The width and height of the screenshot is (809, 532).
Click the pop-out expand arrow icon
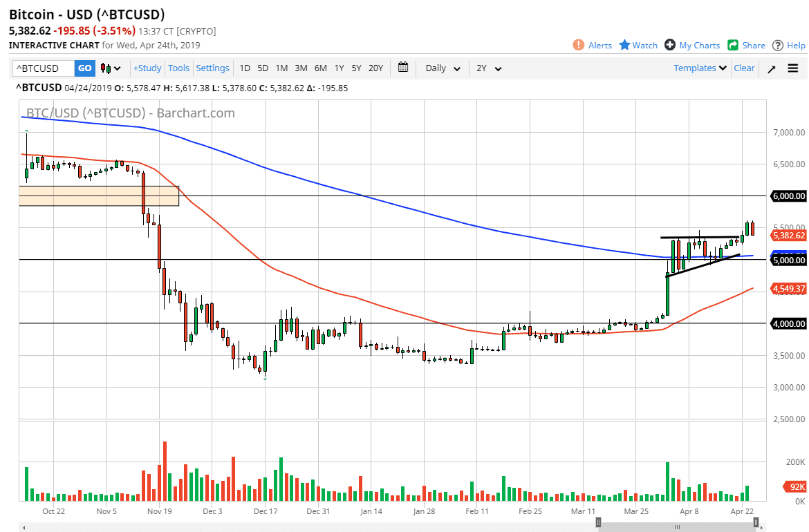771,68
